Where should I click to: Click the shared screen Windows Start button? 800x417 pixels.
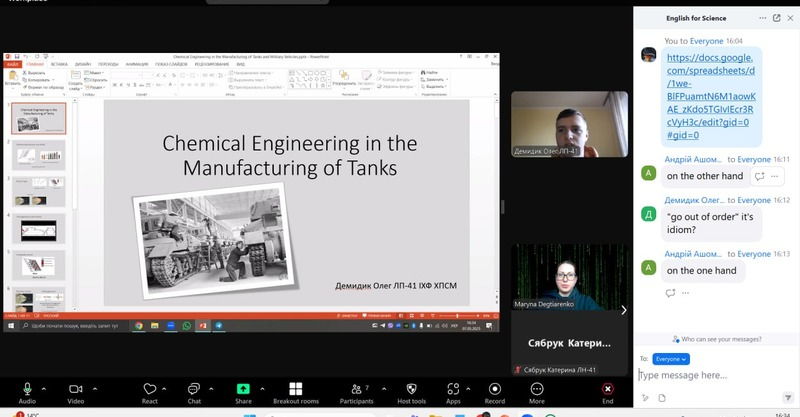(x=11, y=326)
